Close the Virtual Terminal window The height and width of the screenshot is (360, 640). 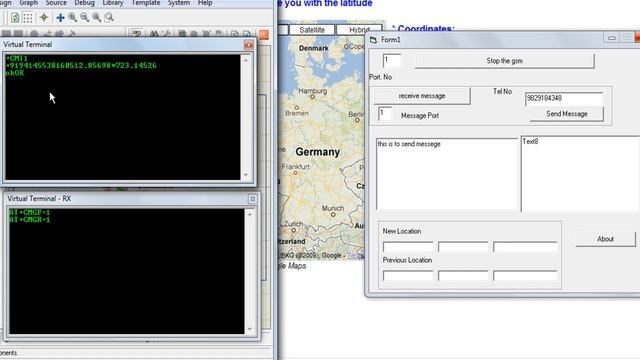pyautogui.click(x=249, y=45)
